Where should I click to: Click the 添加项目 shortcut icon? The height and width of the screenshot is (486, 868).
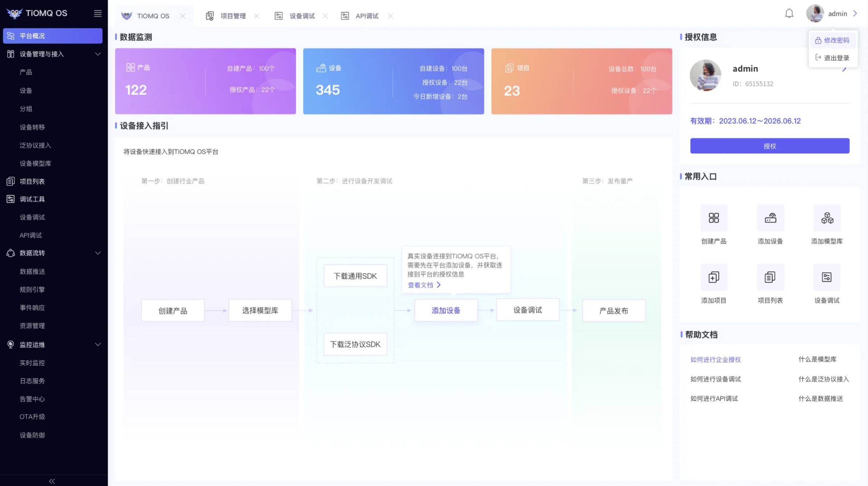pyautogui.click(x=714, y=277)
